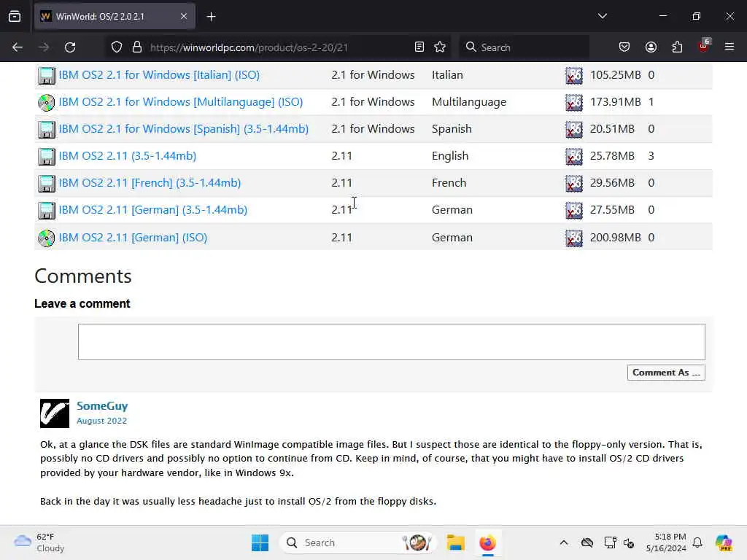Click floppy icon beside the Italian ISO row
The width and height of the screenshot is (747, 560).
point(46,76)
